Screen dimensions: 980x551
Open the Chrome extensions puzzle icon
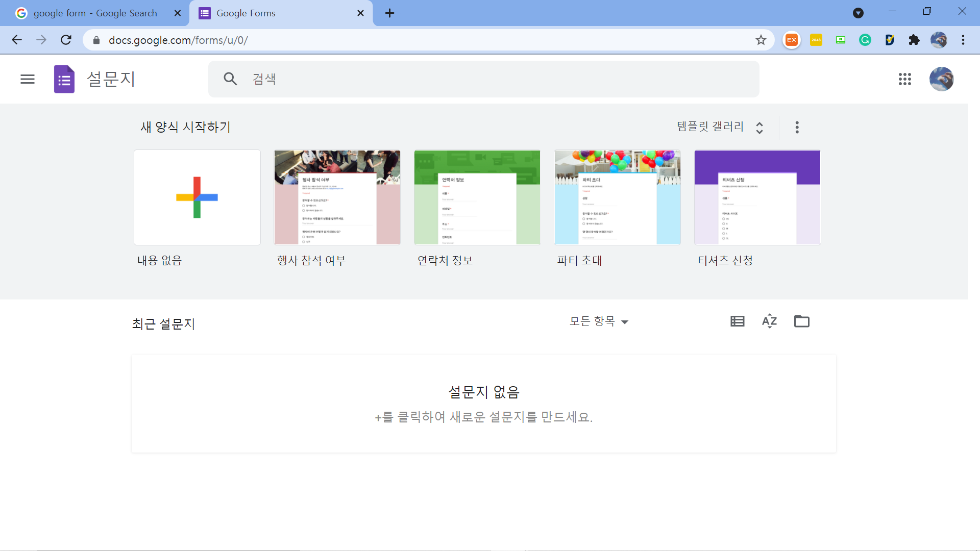pos(914,40)
